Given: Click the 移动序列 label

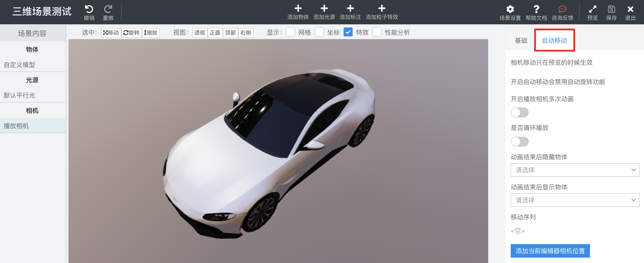Looking at the screenshot, I should pyautogui.click(x=523, y=217).
